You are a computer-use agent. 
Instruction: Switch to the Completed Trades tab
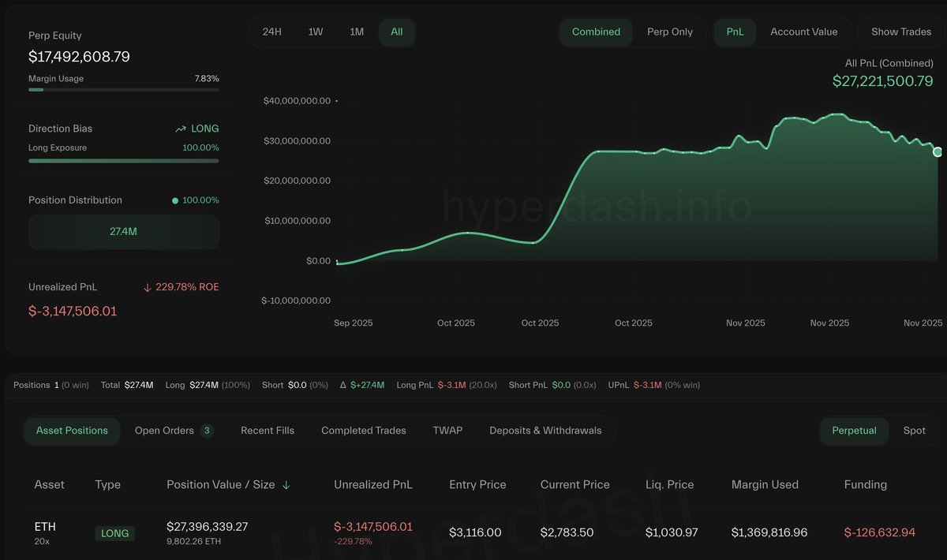363,431
